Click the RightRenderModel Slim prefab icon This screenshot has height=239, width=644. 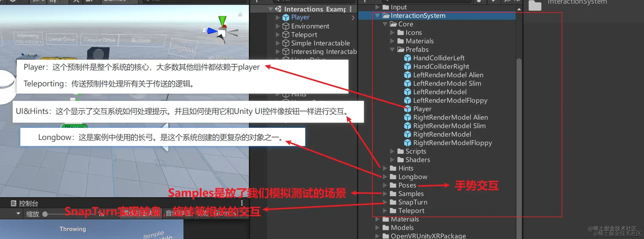(408, 126)
